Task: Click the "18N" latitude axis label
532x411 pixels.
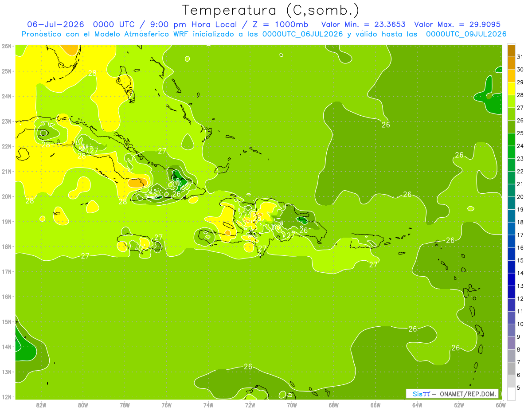Action: click(6, 247)
